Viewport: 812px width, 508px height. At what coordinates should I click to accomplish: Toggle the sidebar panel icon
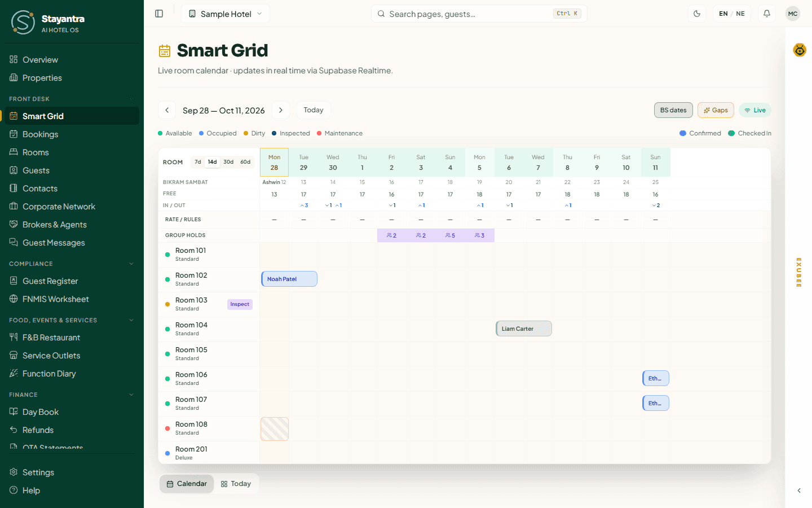tap(159, 14)
